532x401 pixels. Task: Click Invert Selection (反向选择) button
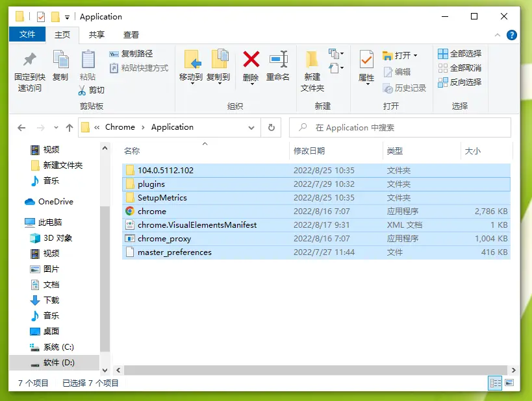point(460,82)
